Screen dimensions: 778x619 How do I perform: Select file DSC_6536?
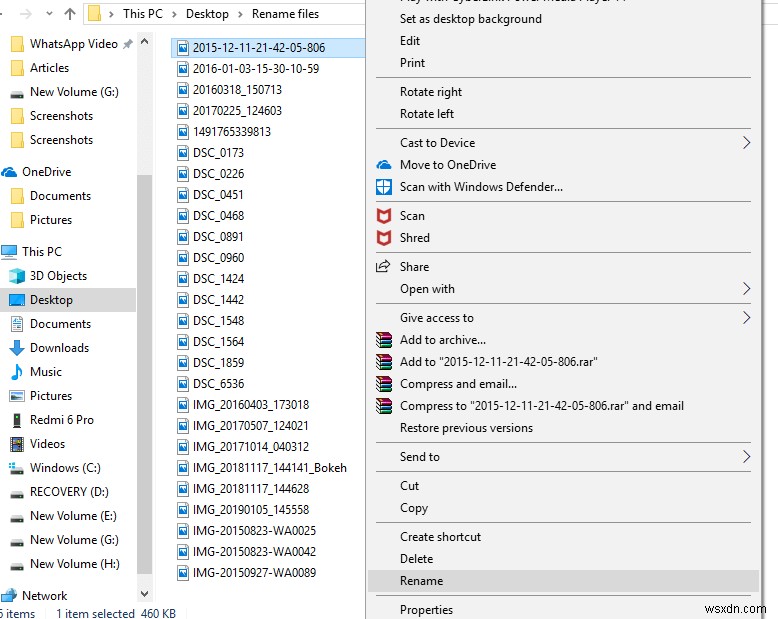pos(218,384)
